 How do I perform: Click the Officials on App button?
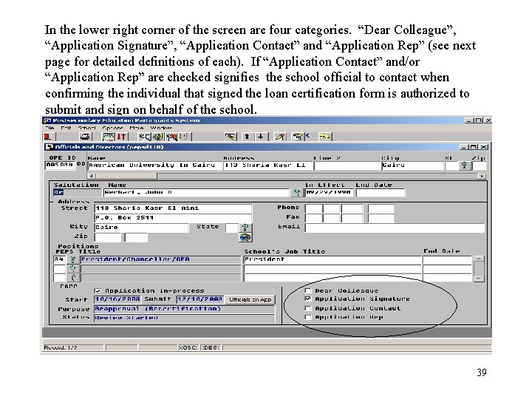tap(250, 299)
